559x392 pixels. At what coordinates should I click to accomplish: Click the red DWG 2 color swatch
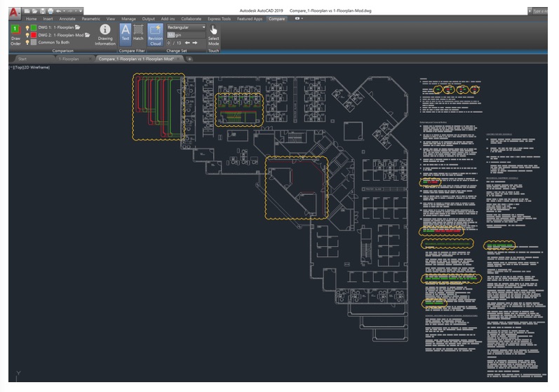[34, 34]
